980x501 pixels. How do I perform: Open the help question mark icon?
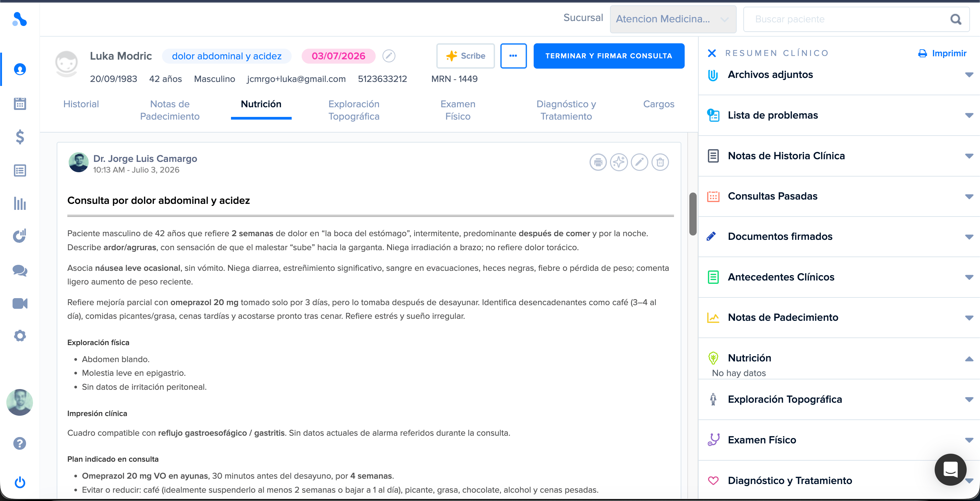coord(20,443)
